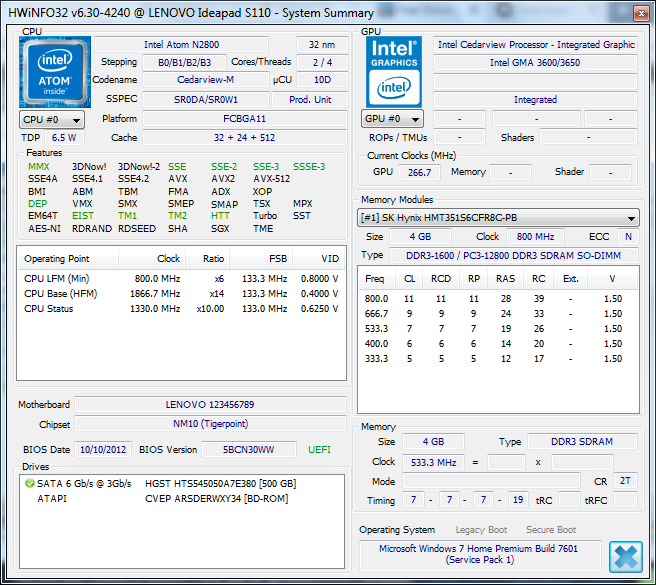
Task: Open the GPU #0 selector dropdown
Action: click(392, 119)
